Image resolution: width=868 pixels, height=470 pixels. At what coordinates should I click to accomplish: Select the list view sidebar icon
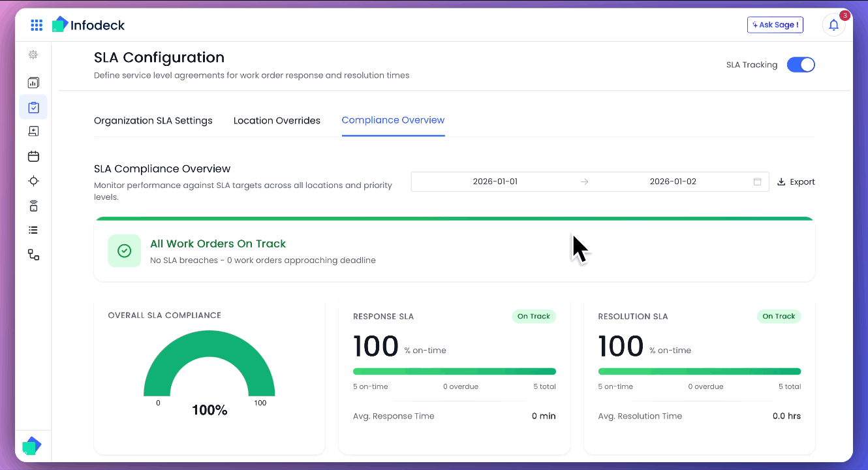pos(33,230)
